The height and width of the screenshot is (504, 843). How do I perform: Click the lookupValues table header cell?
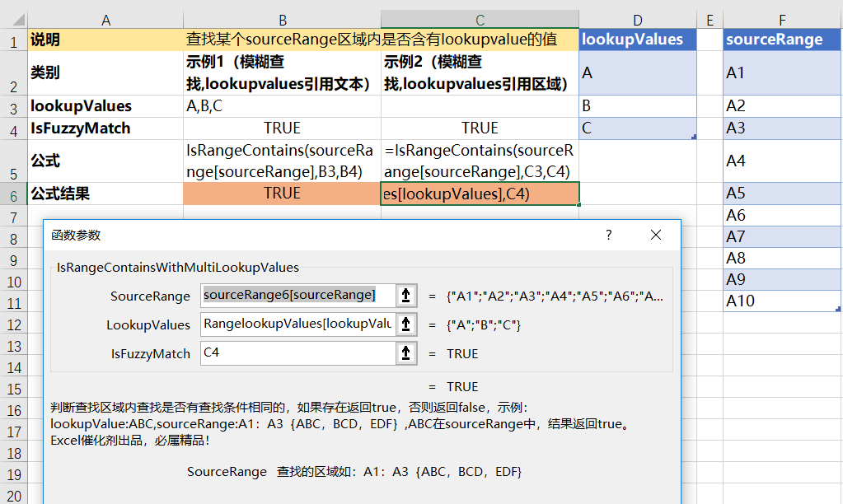(638, 40)
